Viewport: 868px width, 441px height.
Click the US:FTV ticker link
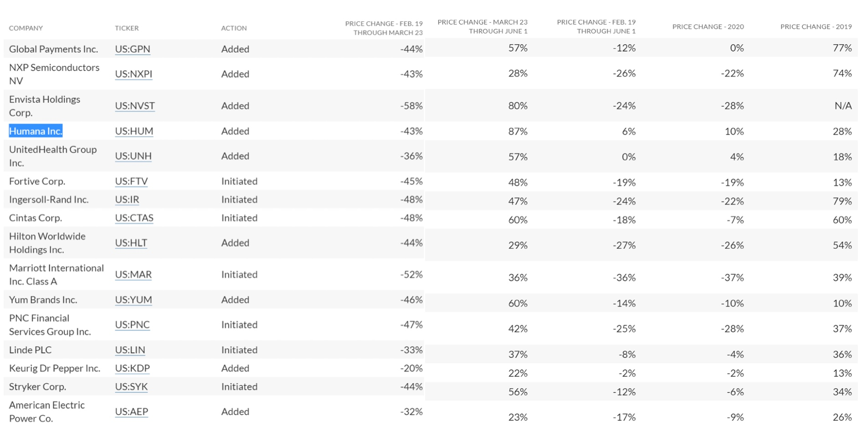click(x=131, y=181)
